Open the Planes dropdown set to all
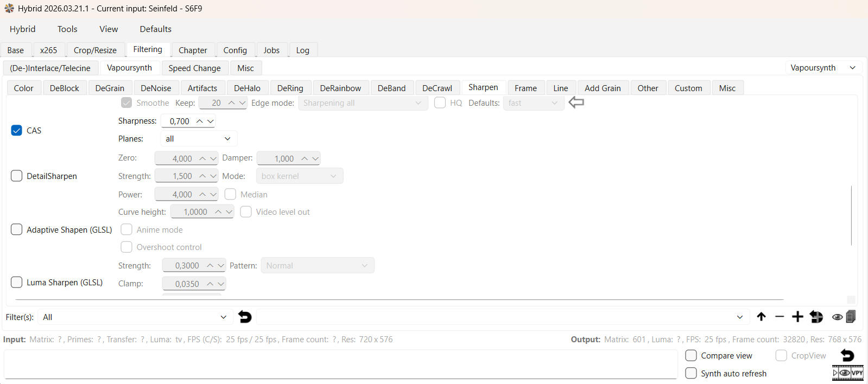 [x=199, y=139]
